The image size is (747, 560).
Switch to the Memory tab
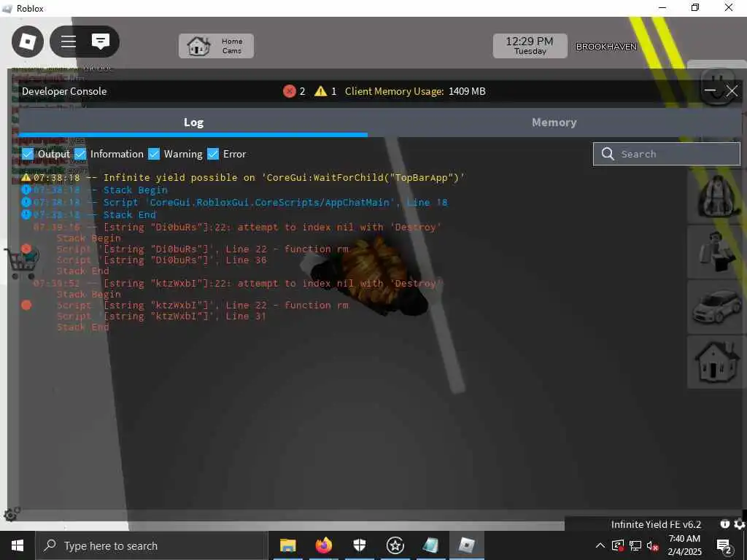(x=554, y=122)
